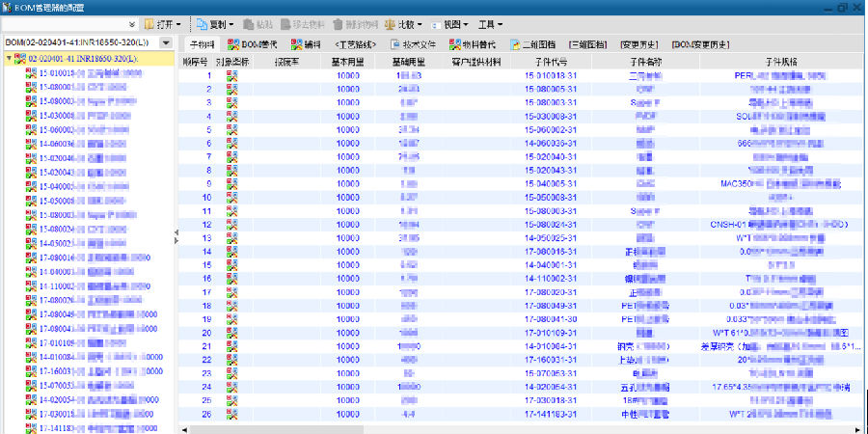Open the 物料替代 tab
The height and width of the screenshot is (434, 868).
pos(476,44)
